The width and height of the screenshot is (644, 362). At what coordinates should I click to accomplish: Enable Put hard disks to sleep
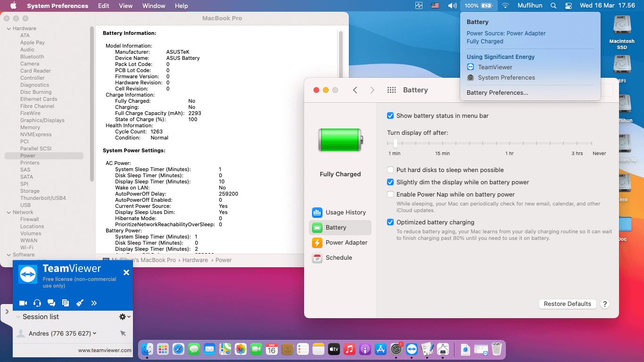390,170
